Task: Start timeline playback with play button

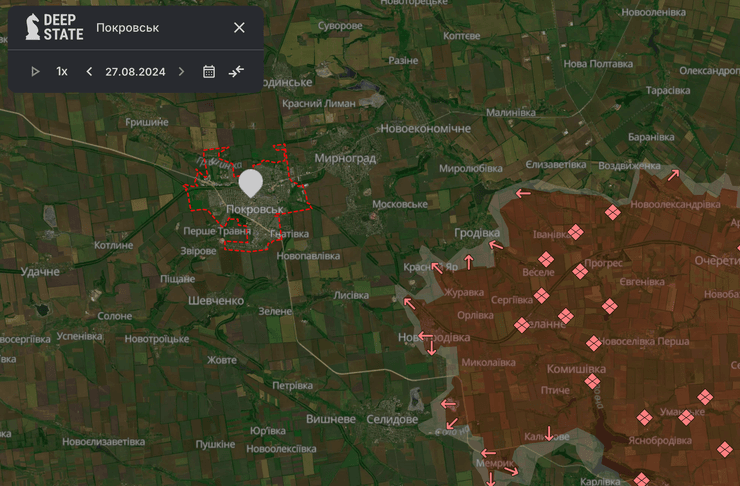Action: (35, 71)
